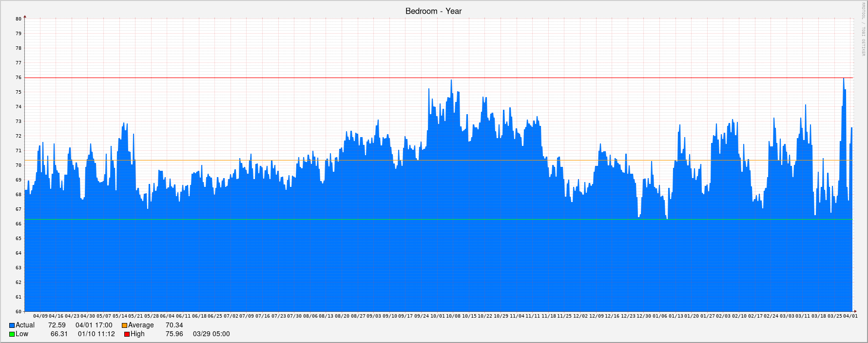Click the red High legend swatch

point(127,334)
